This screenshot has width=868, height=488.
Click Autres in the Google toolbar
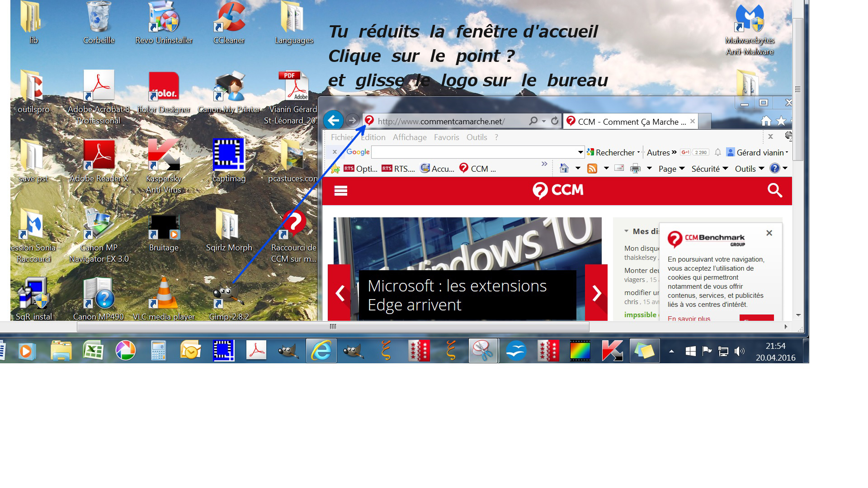coord(661,152)
